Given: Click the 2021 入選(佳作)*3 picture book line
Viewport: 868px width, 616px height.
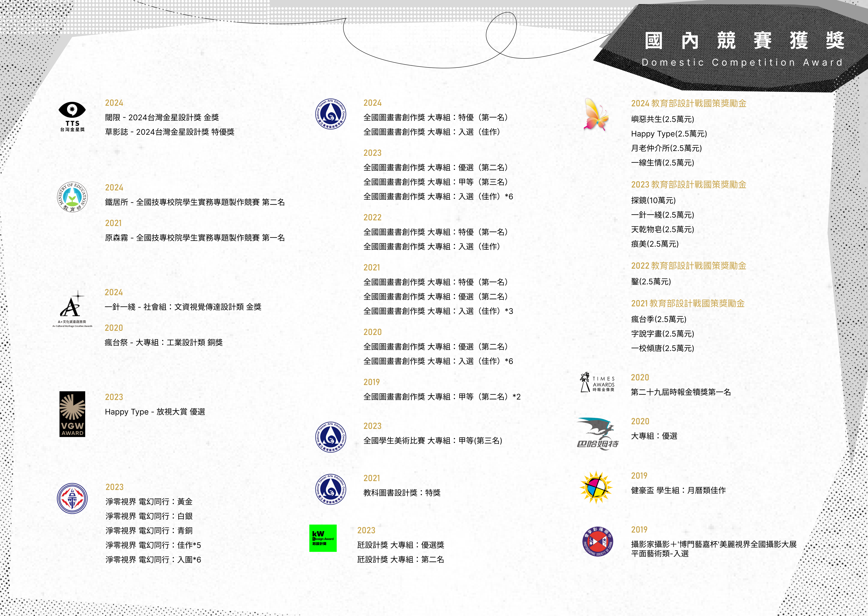Looking at the screenshot, I should (438, 311).
